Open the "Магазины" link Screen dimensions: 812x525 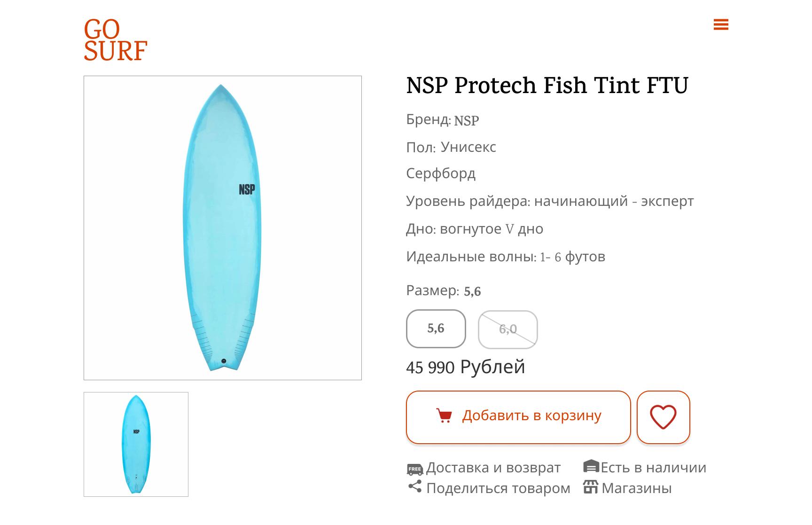[x=636, y=488]
